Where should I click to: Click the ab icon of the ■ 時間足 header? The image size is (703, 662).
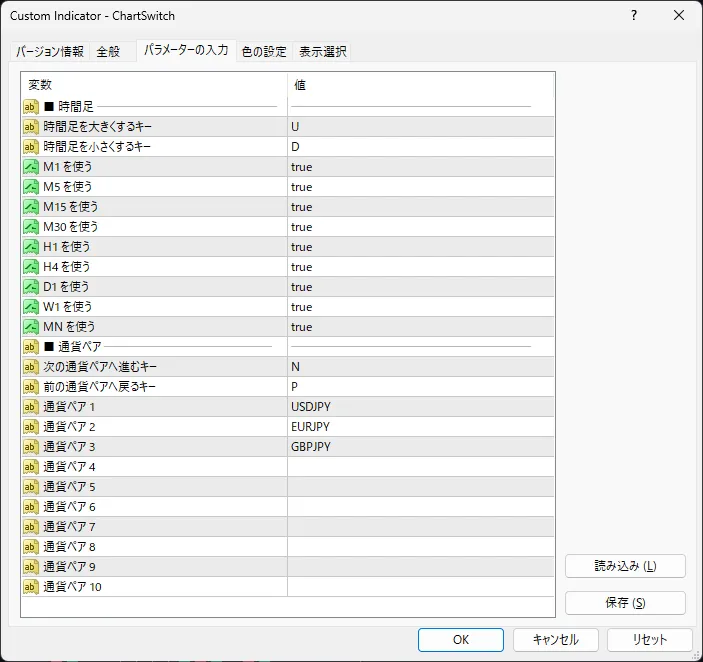[x=30, y=107]
